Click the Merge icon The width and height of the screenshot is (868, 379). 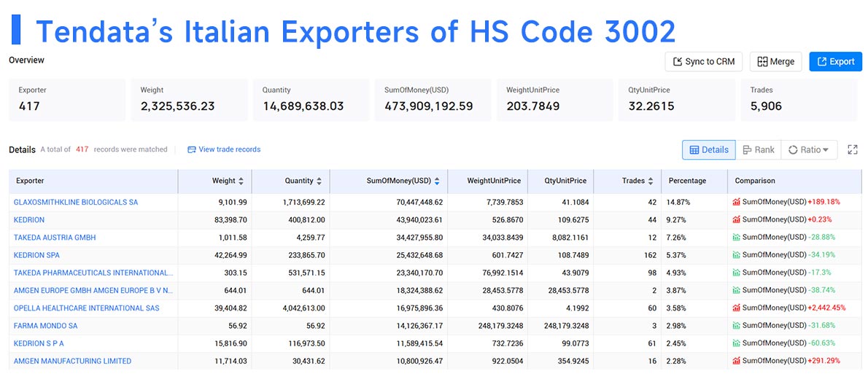tap(762, 61)
